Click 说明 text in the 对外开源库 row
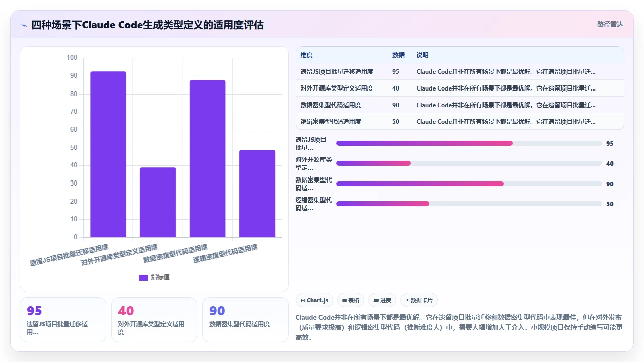 pyautogui.click(x=506, y=88)
